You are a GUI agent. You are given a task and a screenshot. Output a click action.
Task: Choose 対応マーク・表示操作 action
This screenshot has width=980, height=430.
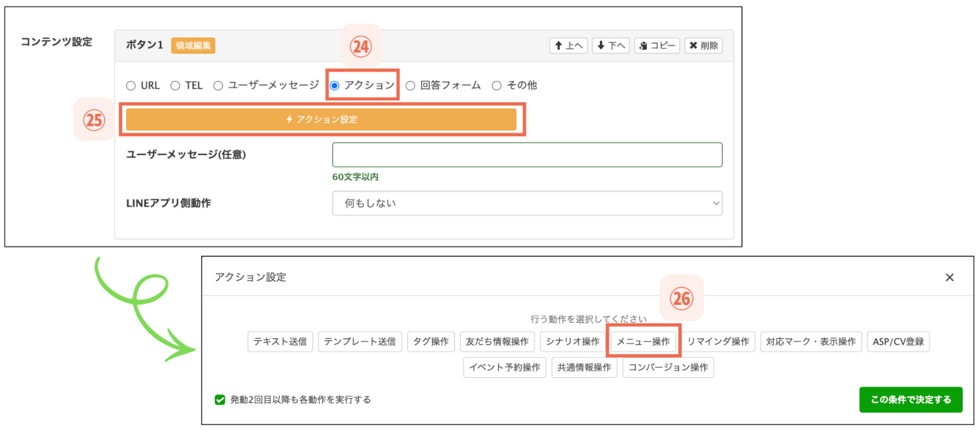click(811, 342)
